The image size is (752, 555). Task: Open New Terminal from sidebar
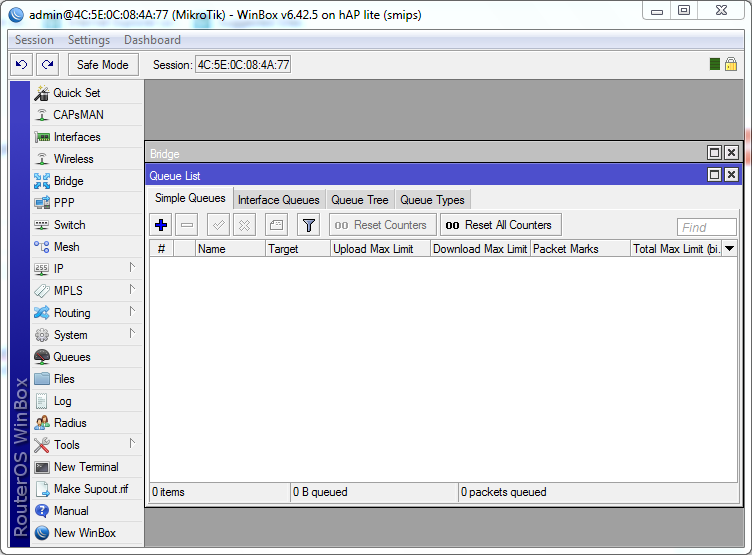click(87, 467)
